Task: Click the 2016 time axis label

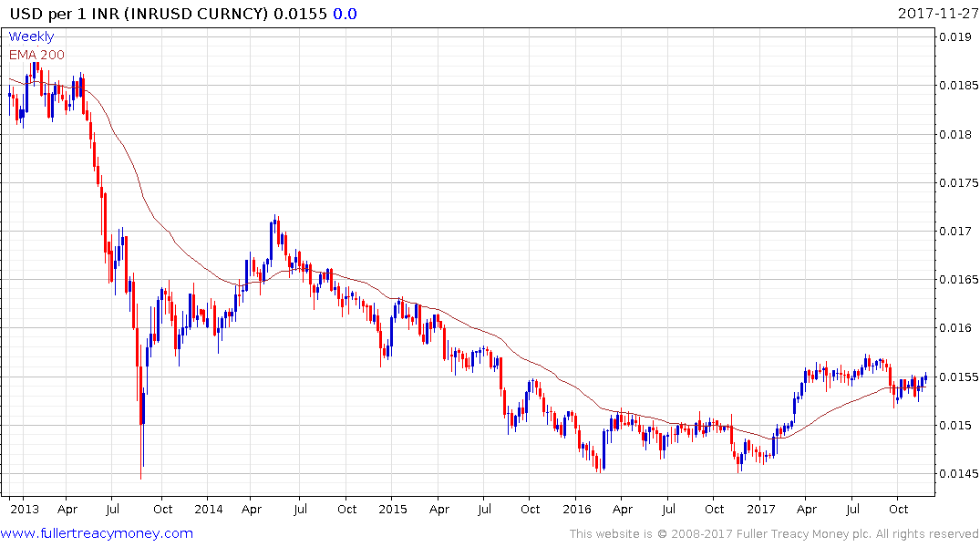Action: click(577, 509)
